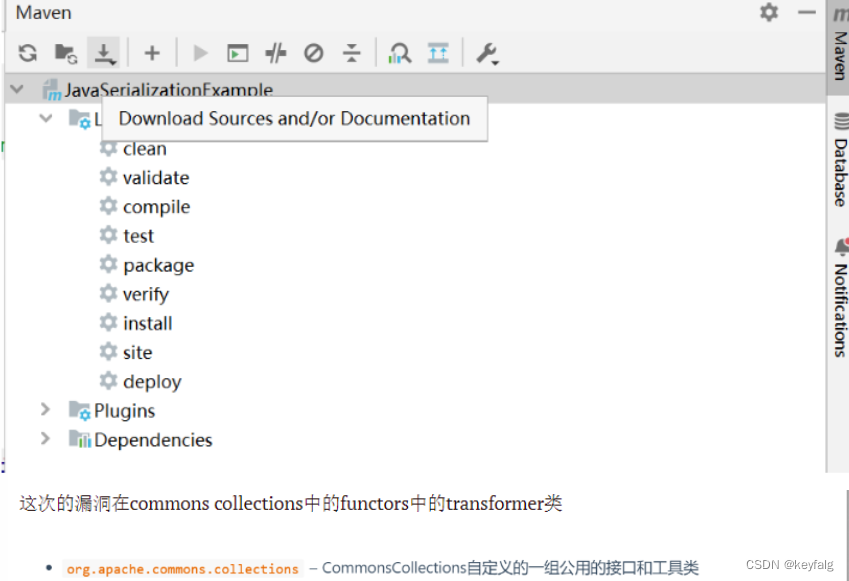Click Download Sources and Documentation icon

click(x=104, y=53)
